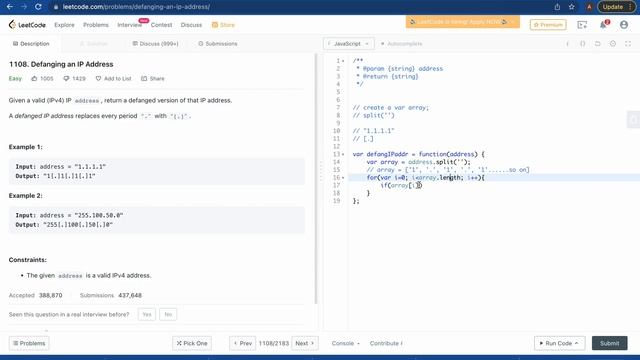
Task: Click the Pick One random problem button
Action: [192, 343]
